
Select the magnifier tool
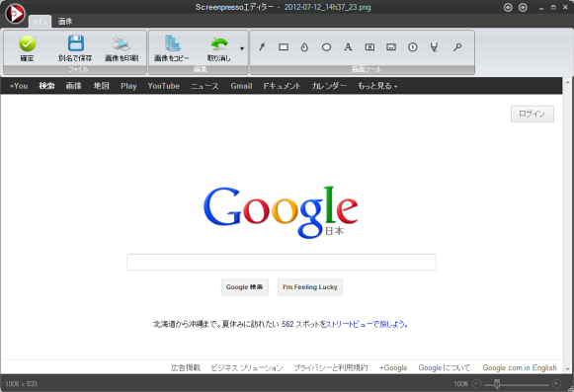point(457,46)
